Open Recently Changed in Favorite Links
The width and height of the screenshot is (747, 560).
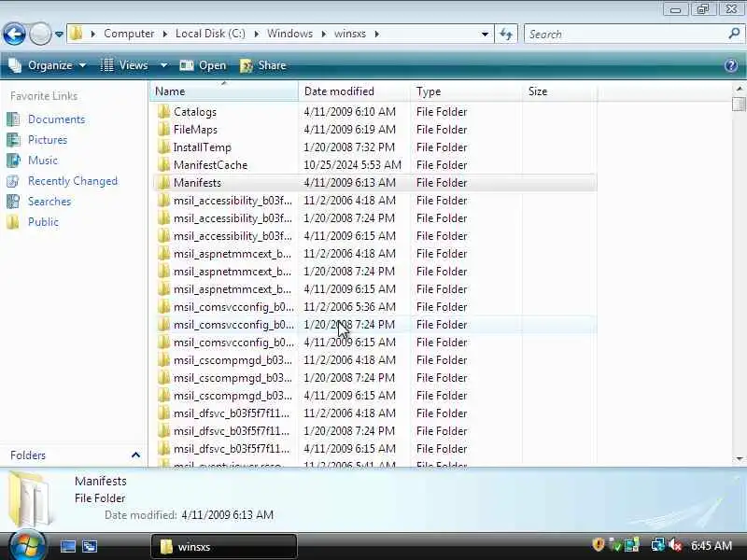(73, 181)
